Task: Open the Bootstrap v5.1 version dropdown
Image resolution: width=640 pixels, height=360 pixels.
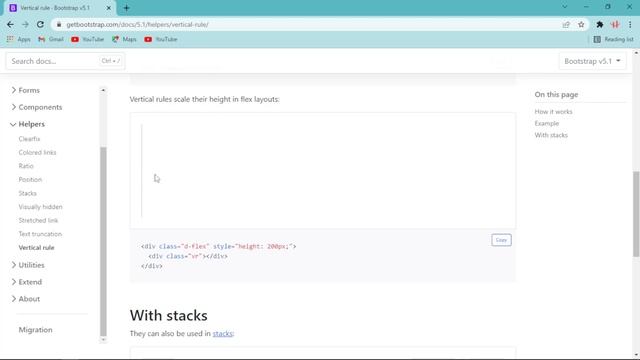Action: pos(592,61)
